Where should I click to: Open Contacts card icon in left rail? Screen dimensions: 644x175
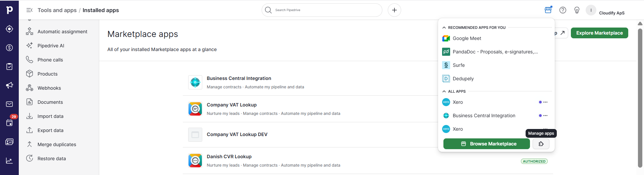9,142
